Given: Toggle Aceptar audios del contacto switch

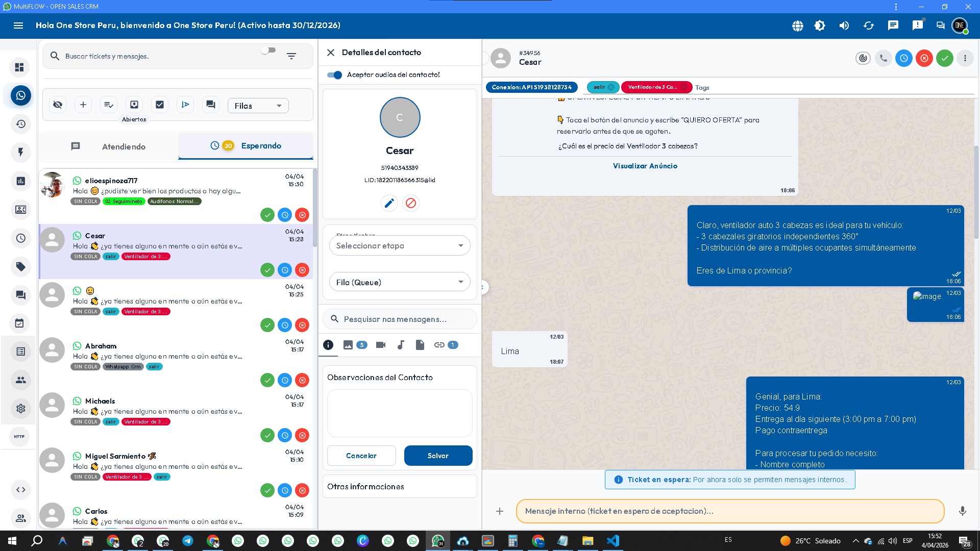Looking at the screenshot, I should point(335,75).
